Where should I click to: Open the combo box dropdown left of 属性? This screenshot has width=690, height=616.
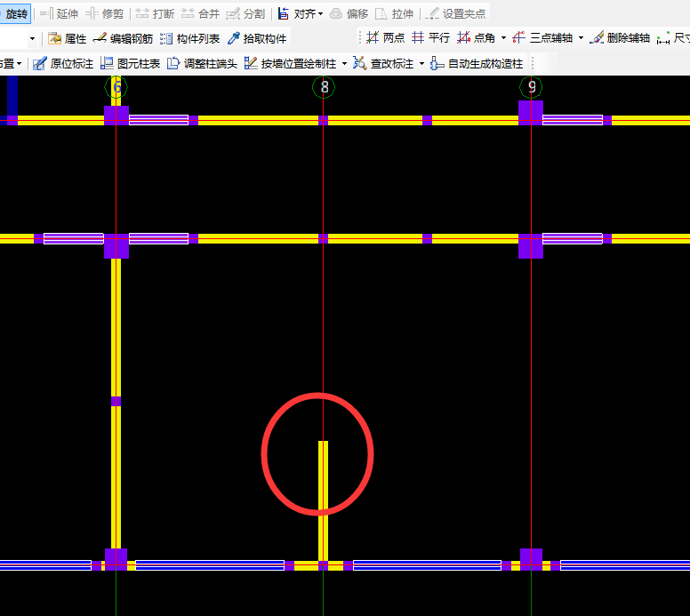pos(32,39)
